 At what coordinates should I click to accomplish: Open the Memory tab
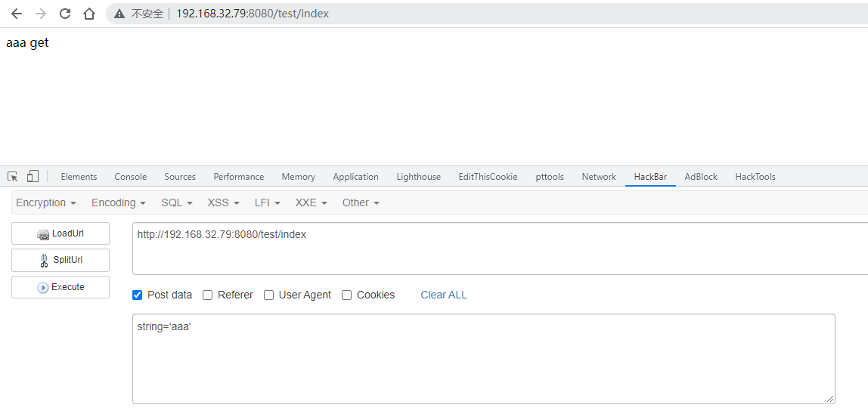point(299,177)
